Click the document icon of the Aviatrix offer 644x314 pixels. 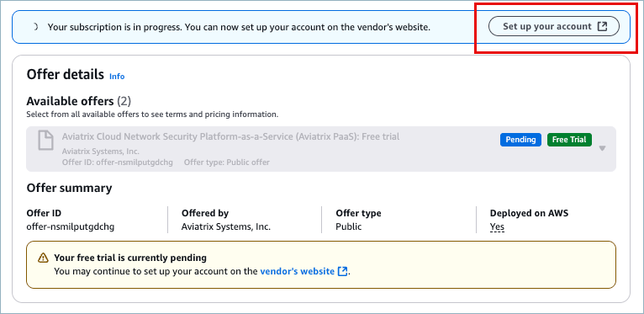pyautogui.click(x=45, y=140)
